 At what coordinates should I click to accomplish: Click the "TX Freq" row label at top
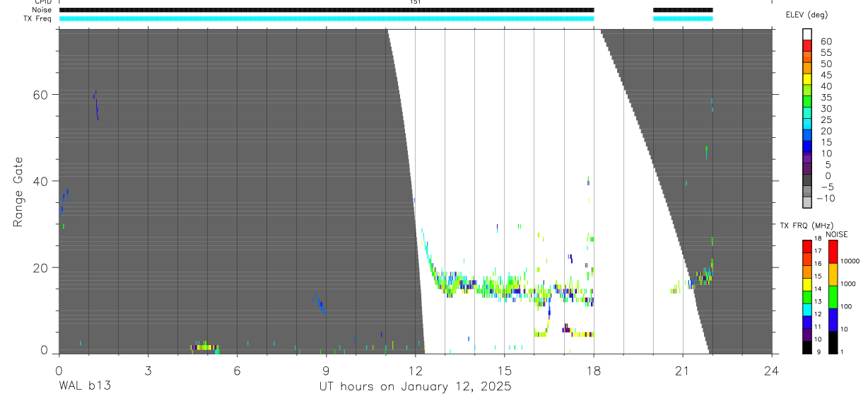(x=38, y=18)
